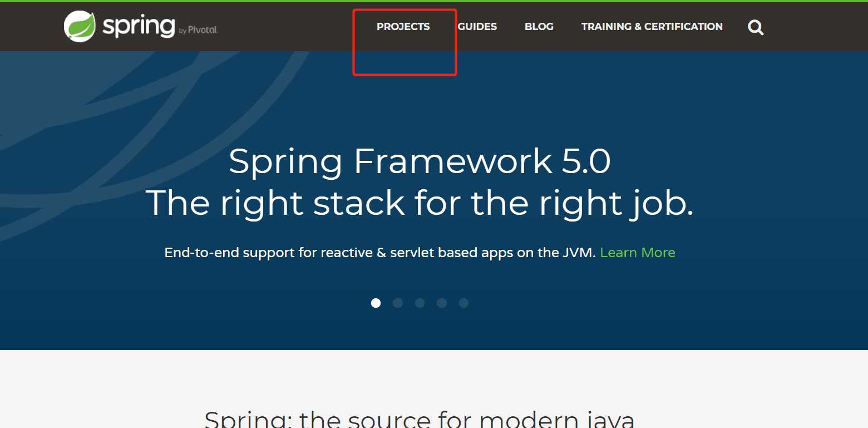Select the first carousel dot
Viewport: 868px width, 428px height.
376,303
